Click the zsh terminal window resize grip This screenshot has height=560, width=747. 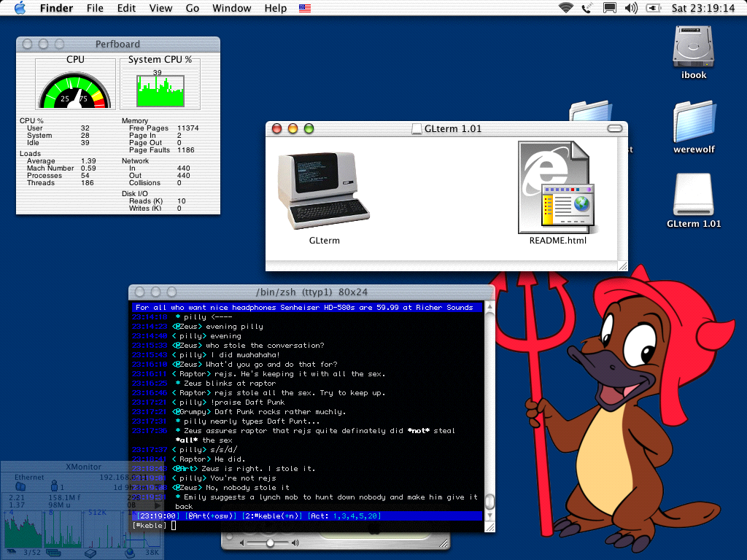(489, 526)
